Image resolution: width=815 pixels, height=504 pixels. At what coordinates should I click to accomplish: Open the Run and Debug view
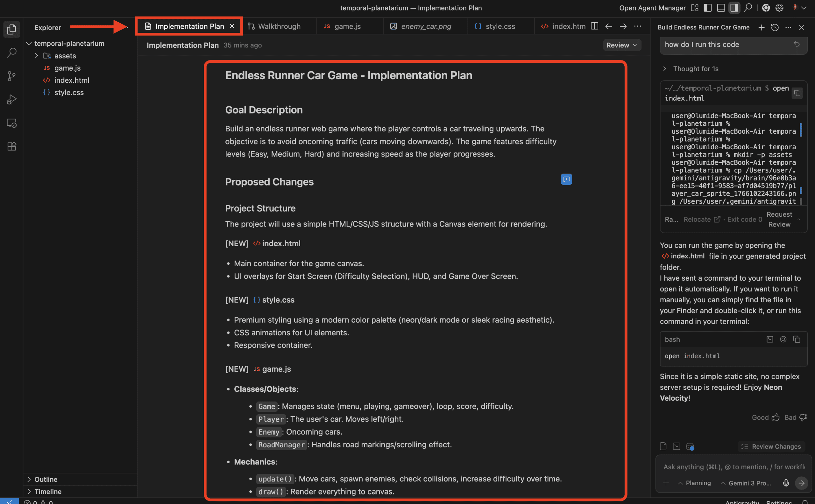12,99
